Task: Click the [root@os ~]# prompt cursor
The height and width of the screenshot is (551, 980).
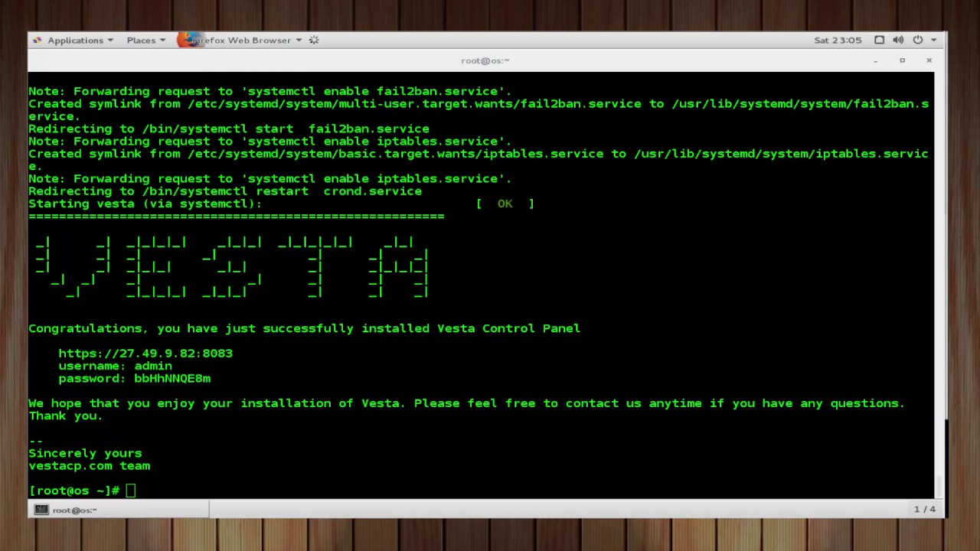Action: 131,491
